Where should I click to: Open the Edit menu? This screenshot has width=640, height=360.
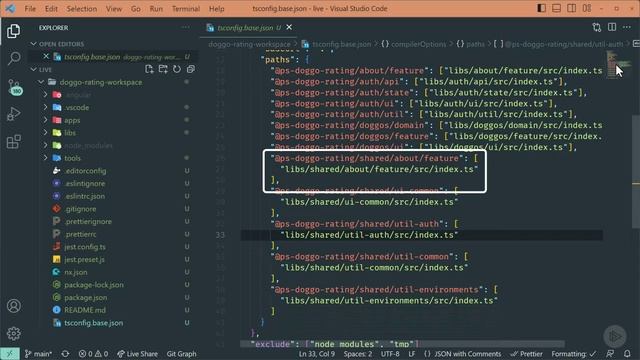point(51,9)
